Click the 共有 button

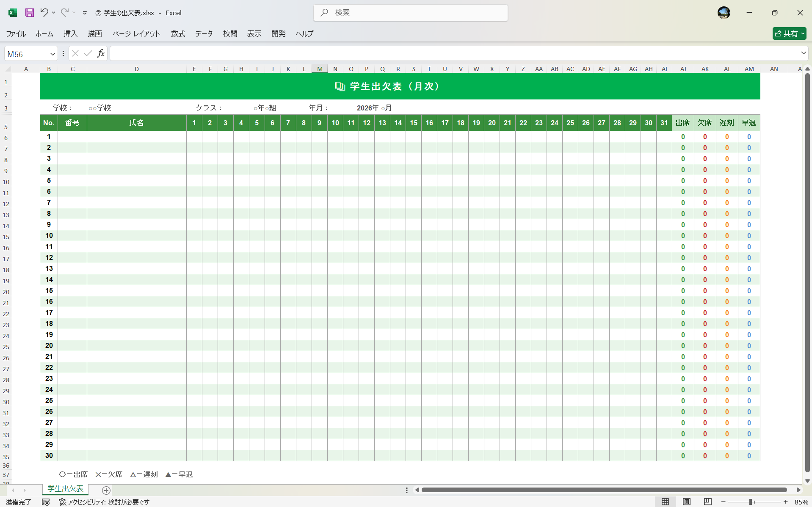click(x=788, y=33)
